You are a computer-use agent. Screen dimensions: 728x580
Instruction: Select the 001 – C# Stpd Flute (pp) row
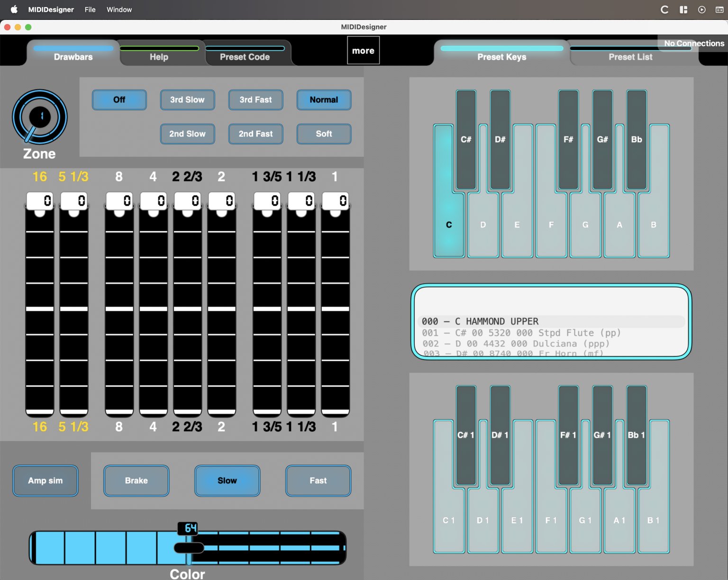point(551,333)
